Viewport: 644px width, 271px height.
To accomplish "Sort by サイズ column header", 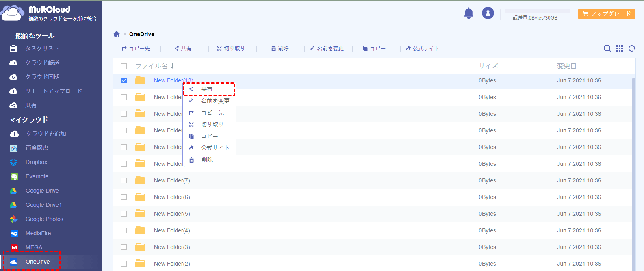I will (488, 66).
